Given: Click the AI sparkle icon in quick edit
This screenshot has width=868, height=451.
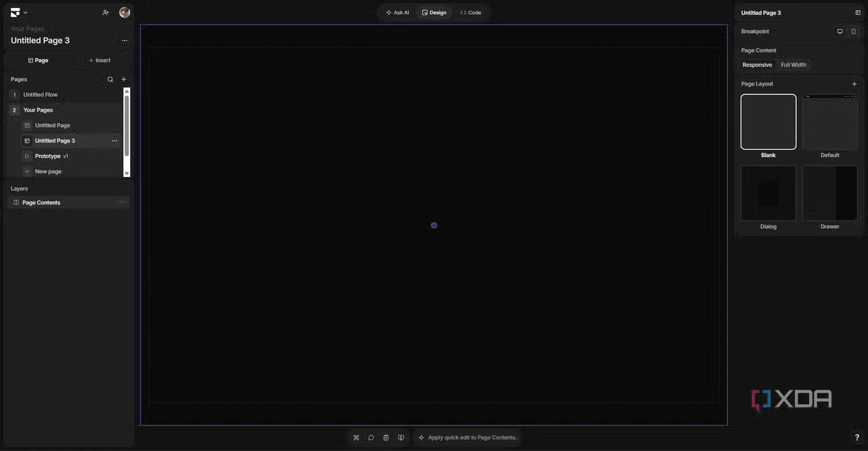Looking at the screenshot, I should point(421,438).
